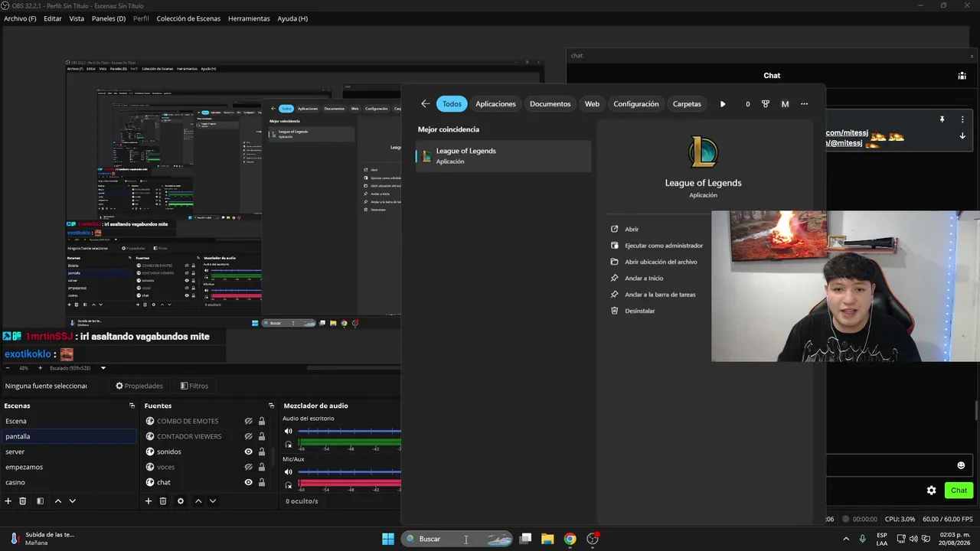Open the M account avatar in search
Viewport: 980px width, 551px height.
click(785, 104)
